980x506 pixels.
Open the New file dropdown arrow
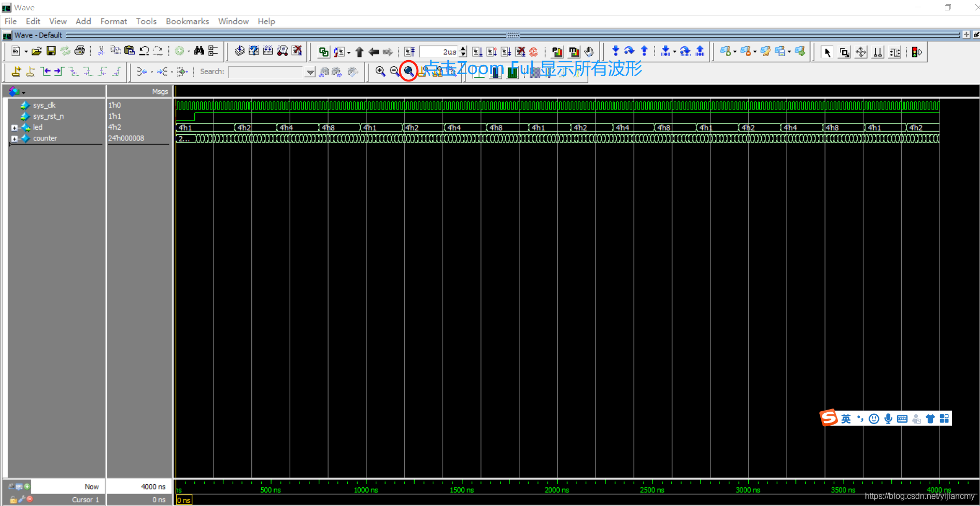(x=26, y=51)
